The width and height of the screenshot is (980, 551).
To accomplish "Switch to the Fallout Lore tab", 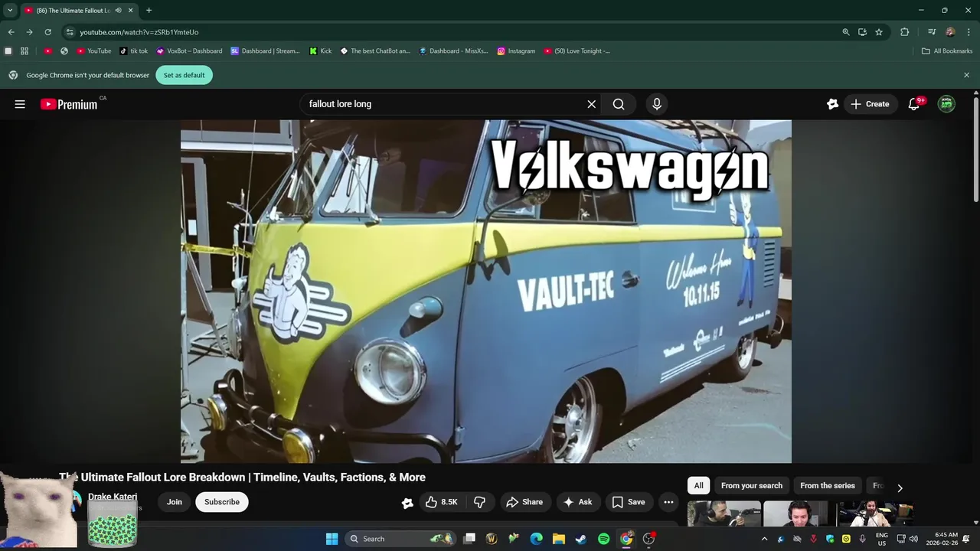I will [x=73, y=11].
